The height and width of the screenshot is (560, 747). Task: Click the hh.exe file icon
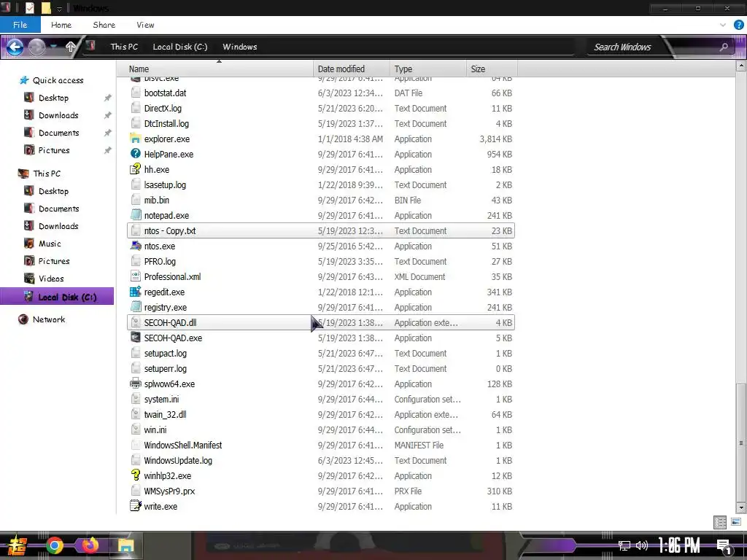point(135,169)
